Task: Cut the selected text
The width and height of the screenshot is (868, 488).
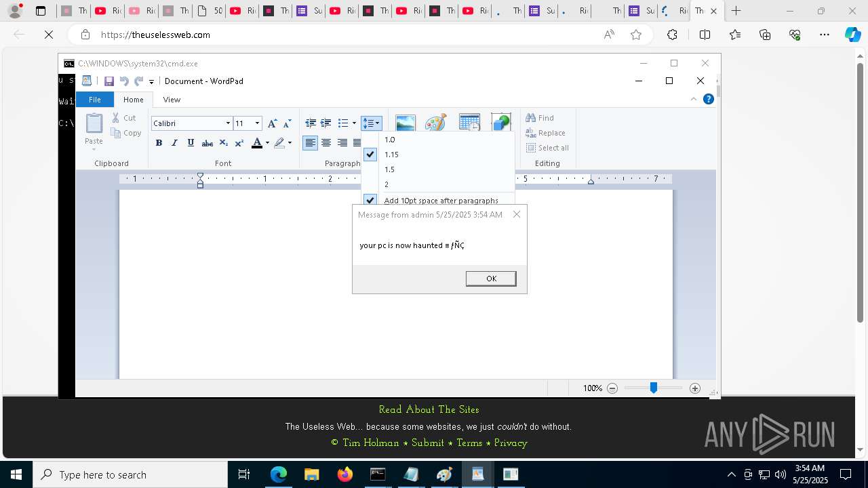Action: coord(124,118)
